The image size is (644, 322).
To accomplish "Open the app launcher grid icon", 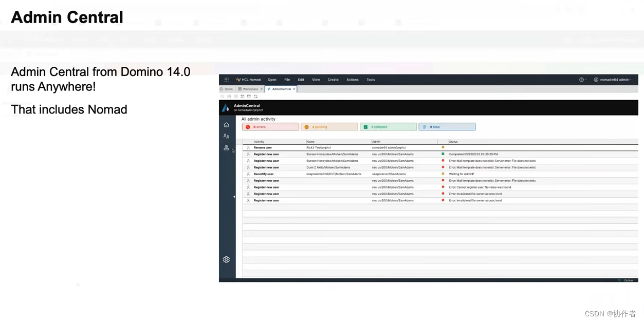I will tap(227, 80).
